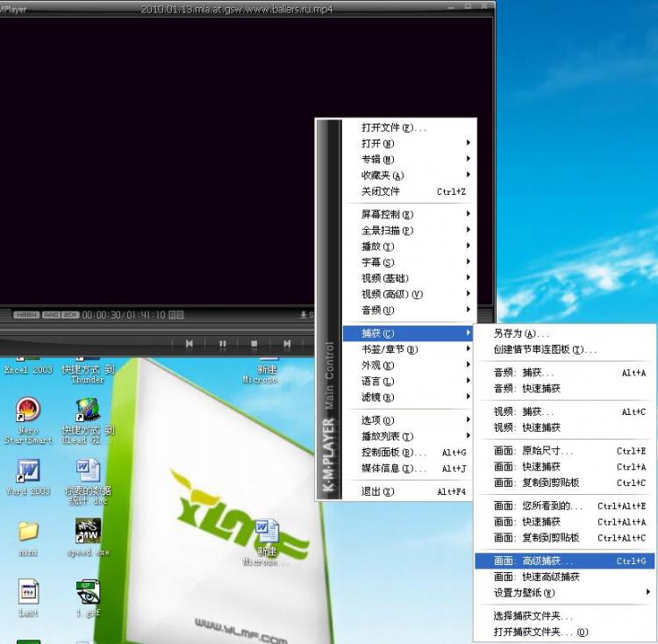Click the KMPlayer title bar filename
The image size is (658, 644).
[x=237, y=9]
